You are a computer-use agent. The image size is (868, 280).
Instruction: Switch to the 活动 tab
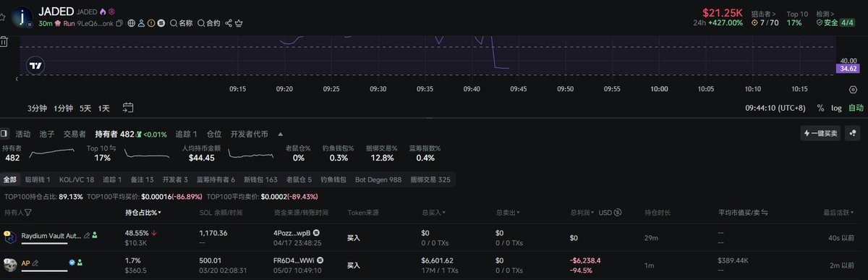click(23, 134)
